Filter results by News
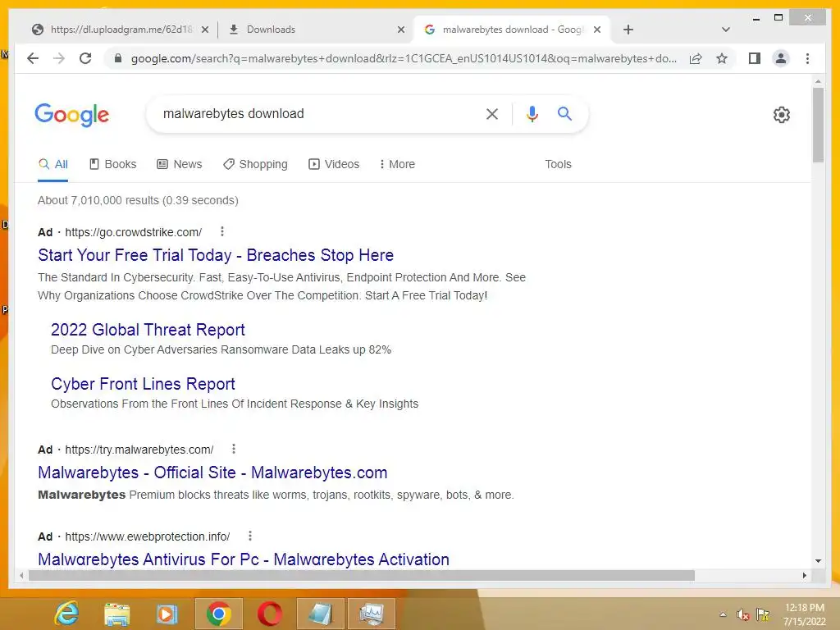 coord(180,164)
